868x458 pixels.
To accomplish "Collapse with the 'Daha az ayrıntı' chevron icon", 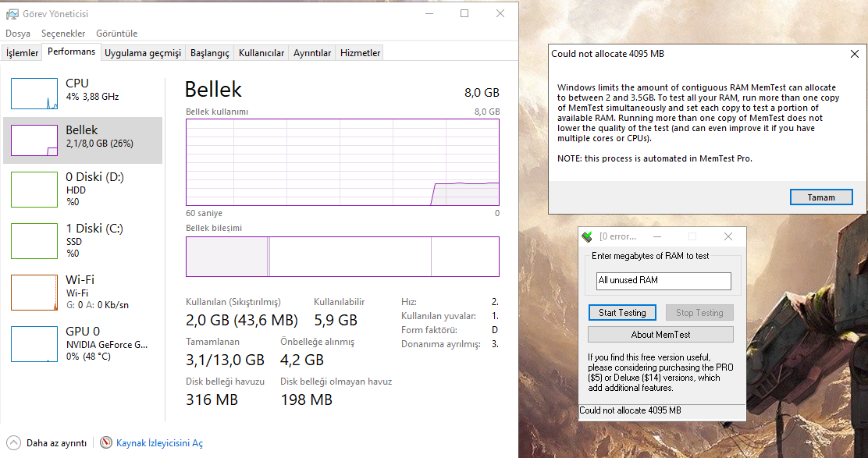I will click(14, 443).
